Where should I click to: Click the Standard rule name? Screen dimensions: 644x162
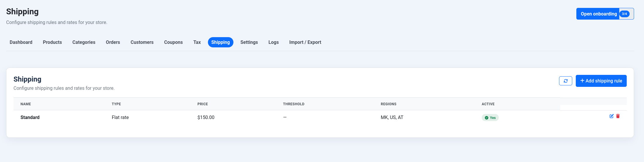pyautogui.click(x=30, y=118)
